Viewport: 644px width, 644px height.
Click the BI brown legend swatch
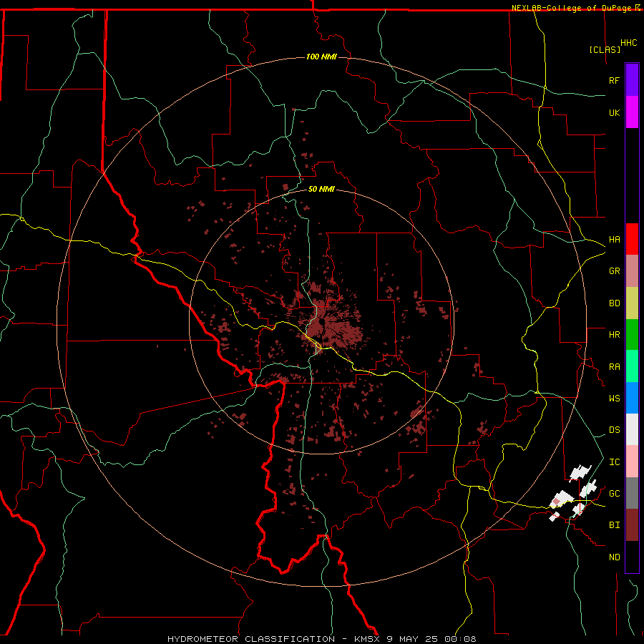pos(632,525)
